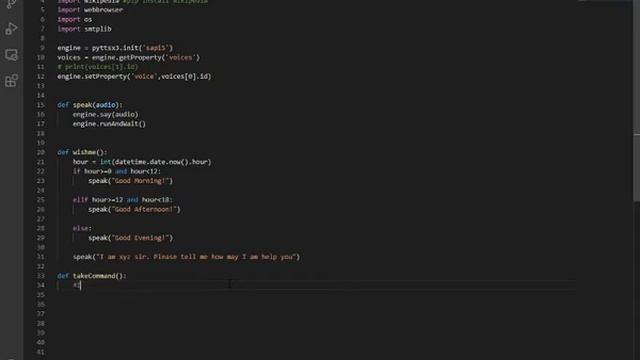Click line number 33 in the gutter

(x=40, y=276)
